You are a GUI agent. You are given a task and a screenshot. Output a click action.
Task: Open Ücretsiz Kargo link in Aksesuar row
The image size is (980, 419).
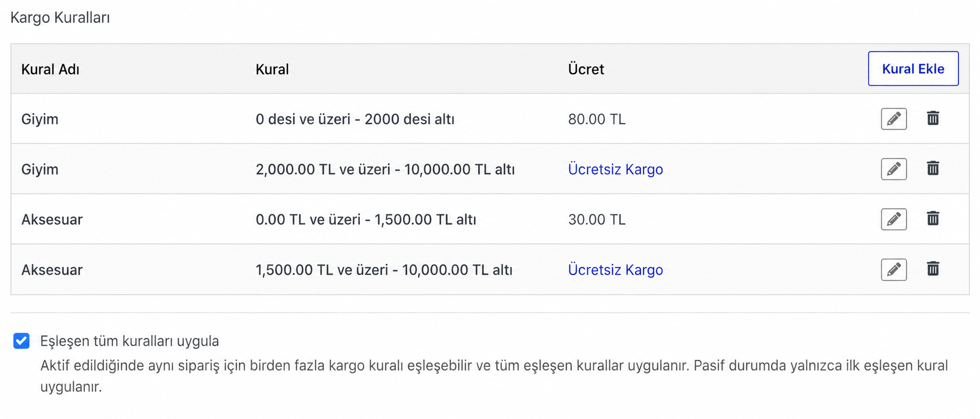[615, 270]
